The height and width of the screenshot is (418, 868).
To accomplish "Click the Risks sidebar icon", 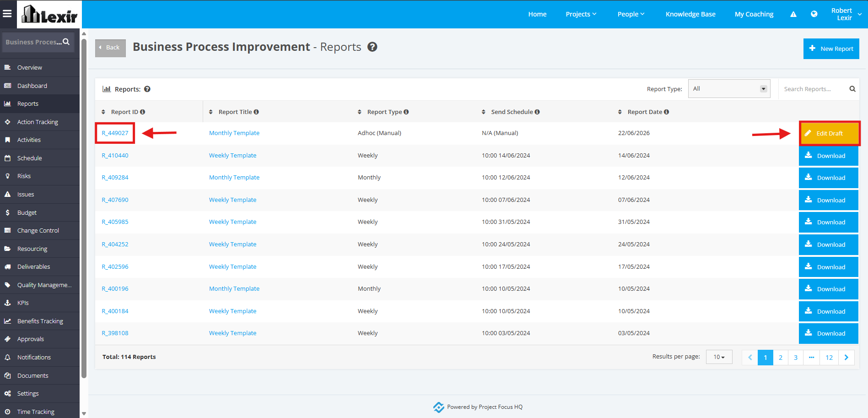I will 7,176.
